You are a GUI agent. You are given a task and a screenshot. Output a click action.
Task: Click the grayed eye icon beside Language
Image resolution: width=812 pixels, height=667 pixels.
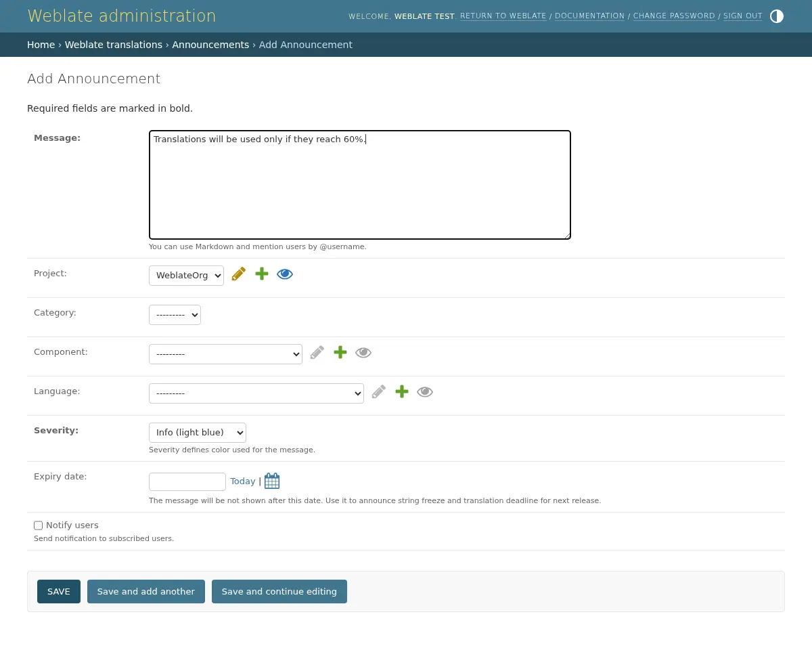tap(425, 392)
